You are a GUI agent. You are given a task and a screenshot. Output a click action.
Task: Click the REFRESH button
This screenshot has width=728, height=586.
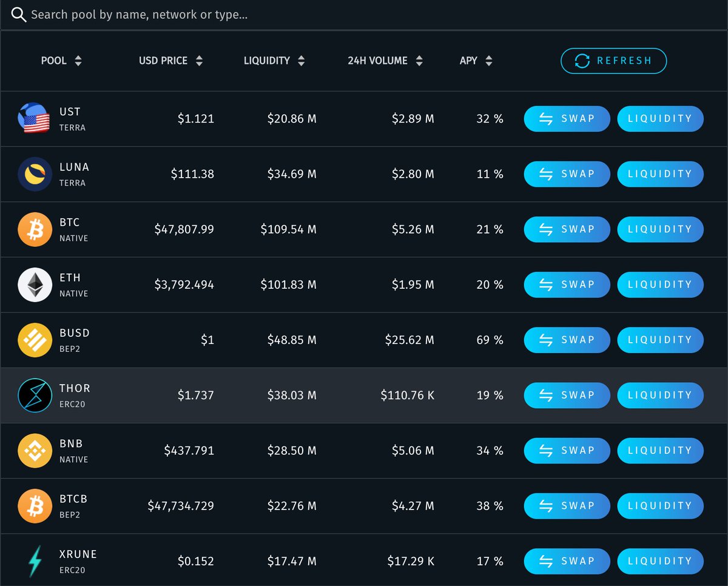click(x=613, y=61)
